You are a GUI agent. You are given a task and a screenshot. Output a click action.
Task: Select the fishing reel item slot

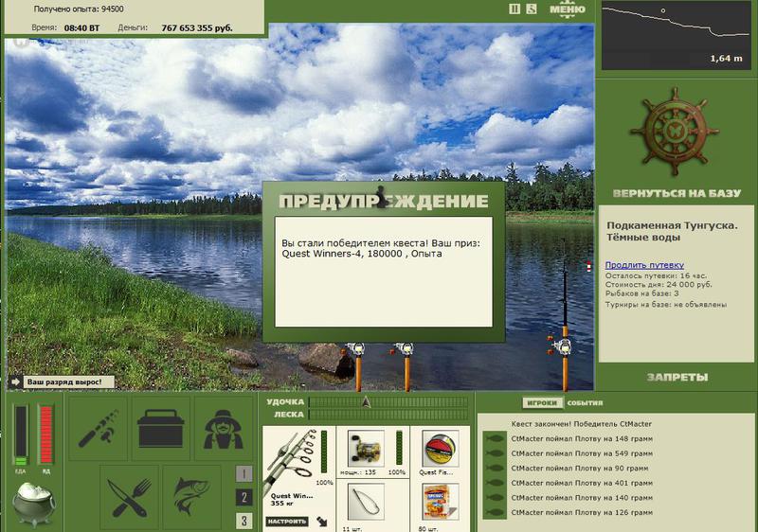[366, 449]
